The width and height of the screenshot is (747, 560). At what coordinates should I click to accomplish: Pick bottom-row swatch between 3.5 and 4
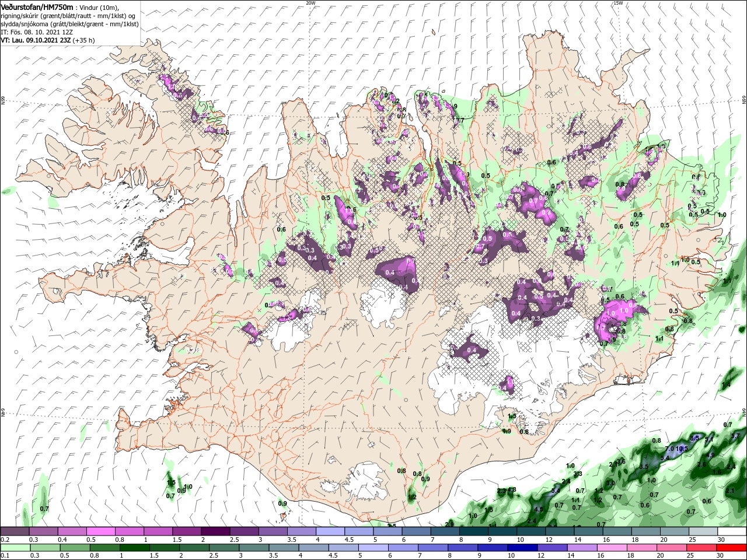pyautogui.click(x=283, y=548)
